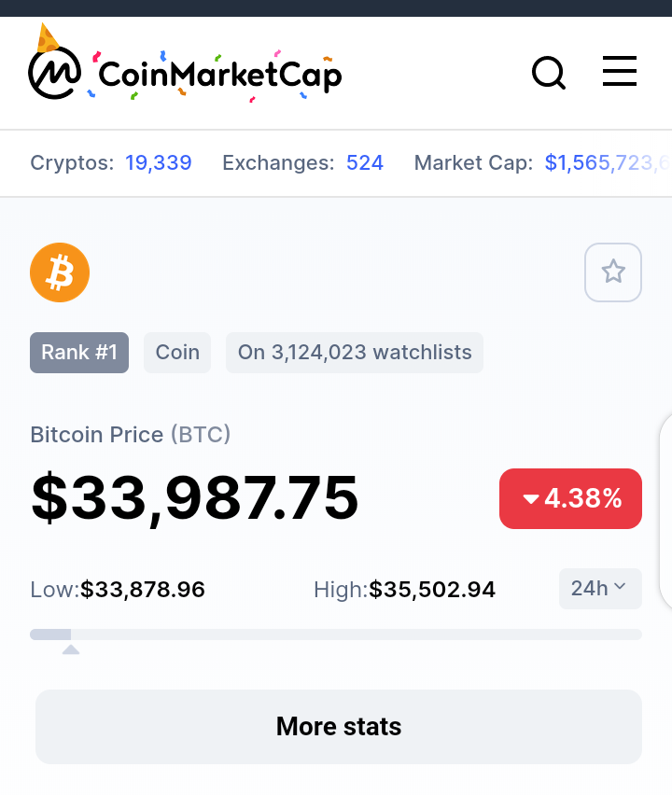672x795 pixels.
Task: Open the Market Cap value link
Action: [x=608, y=162]
